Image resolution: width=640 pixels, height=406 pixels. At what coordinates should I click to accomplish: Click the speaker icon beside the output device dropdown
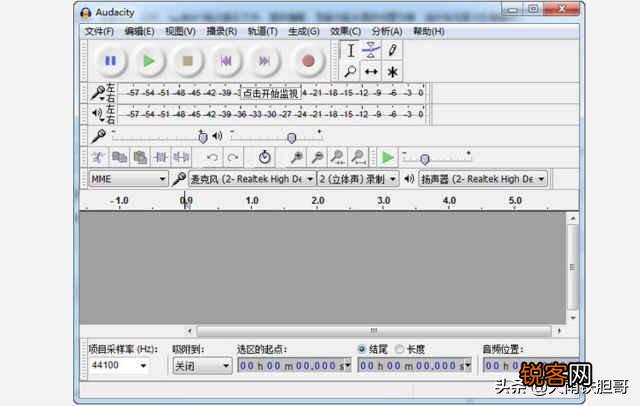click(x=409, y=179)
